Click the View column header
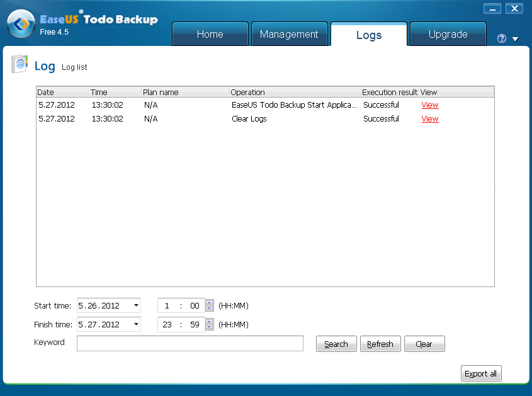 456,93
